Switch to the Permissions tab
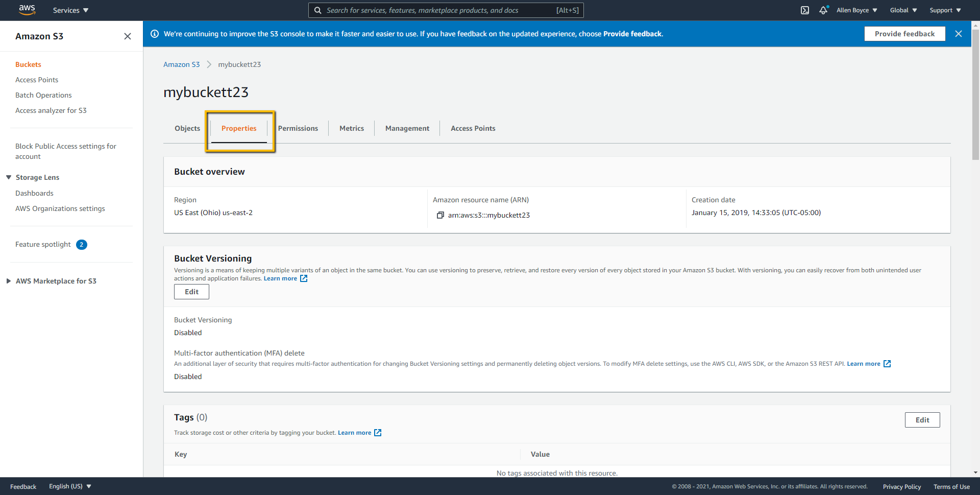This screenshot has height=495, width=980. point(298,128)
